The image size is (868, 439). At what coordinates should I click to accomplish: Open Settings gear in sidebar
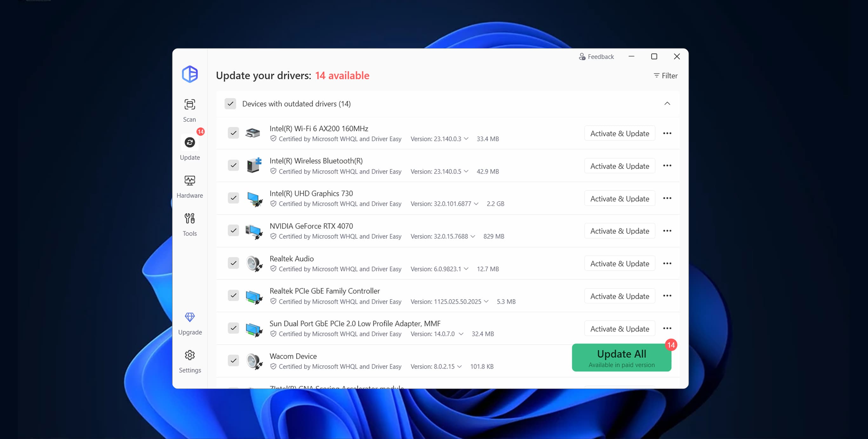pyautogui.click(x=190, y=355)
